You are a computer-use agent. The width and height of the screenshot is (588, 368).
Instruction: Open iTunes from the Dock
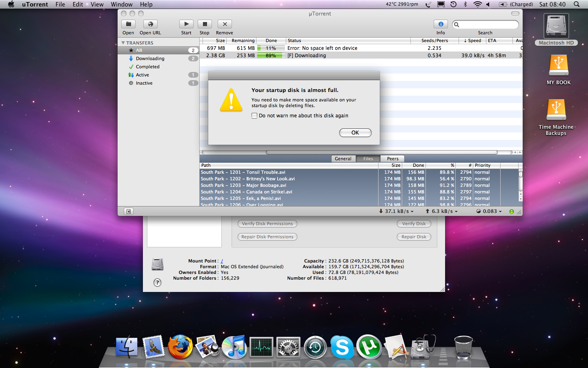pyautogui.click(x=234, y=347)
